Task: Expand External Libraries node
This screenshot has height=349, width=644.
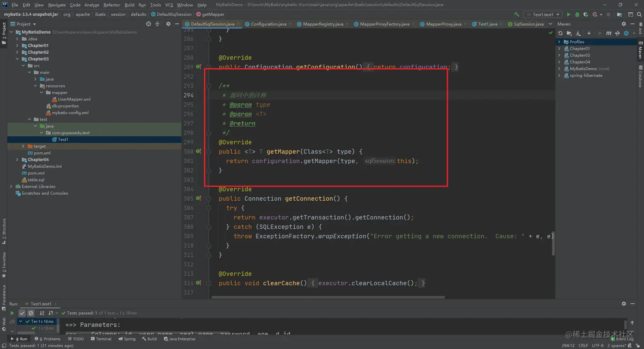Action: tap(11, 186)
